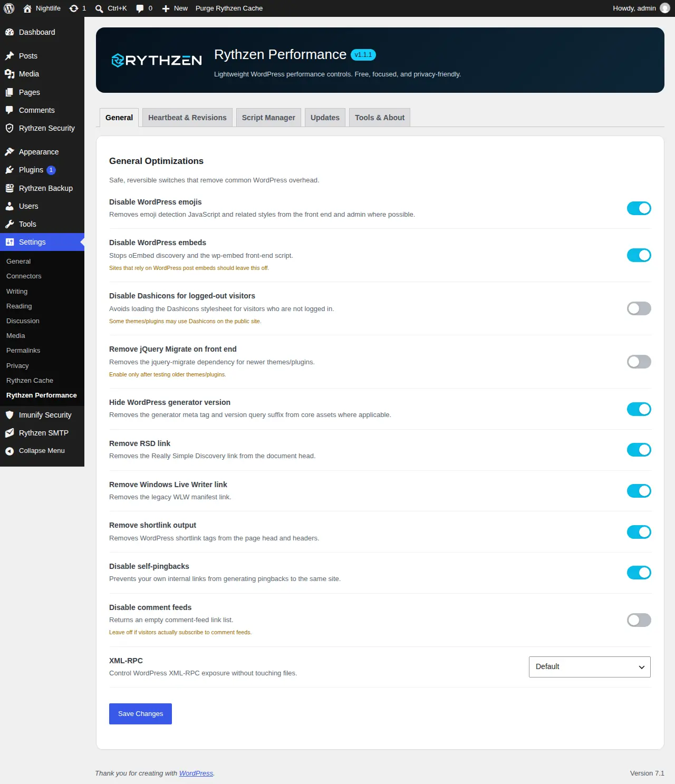Click the v1.1.1 version badge
This screenshot has height=784, width=675.
pyautogui.click(x=363, y=55)
